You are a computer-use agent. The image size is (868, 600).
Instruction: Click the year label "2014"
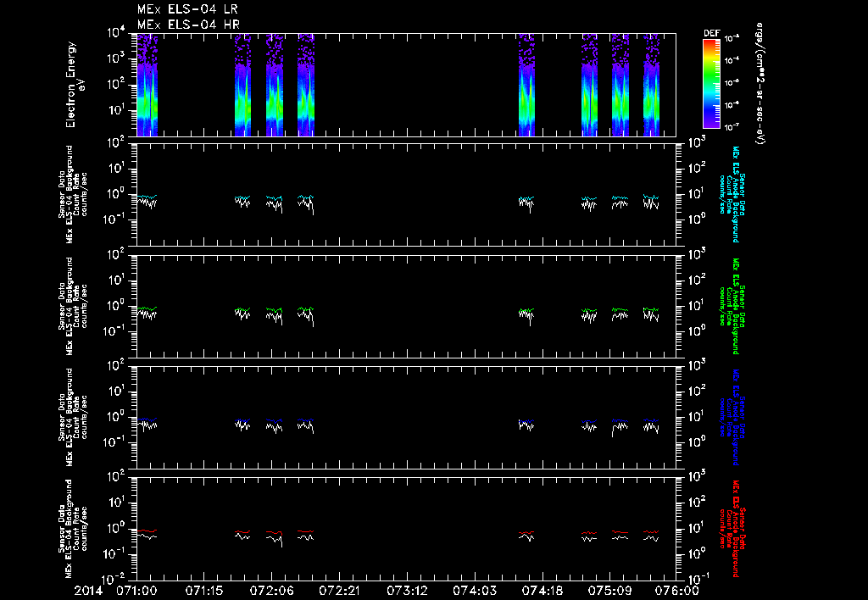point(89,591)
